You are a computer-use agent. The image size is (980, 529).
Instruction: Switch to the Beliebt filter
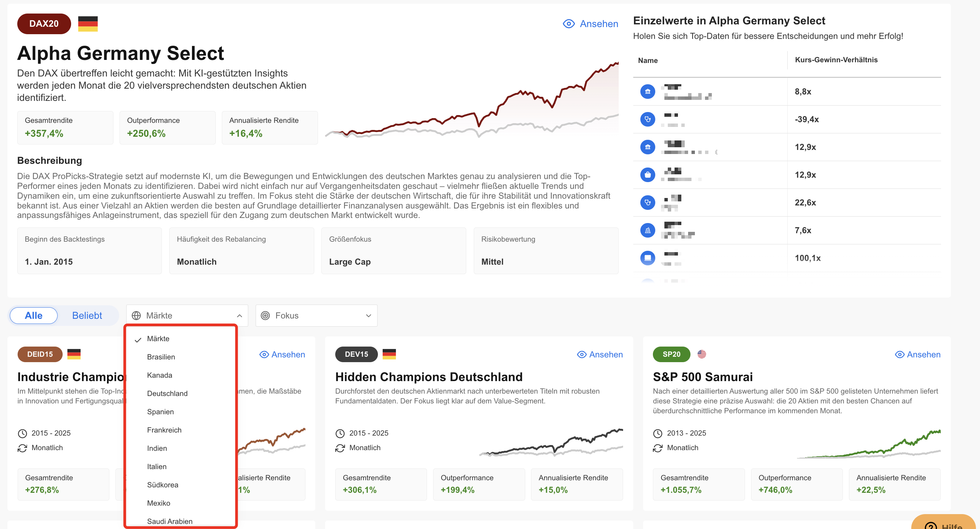[x=87, y=316]
